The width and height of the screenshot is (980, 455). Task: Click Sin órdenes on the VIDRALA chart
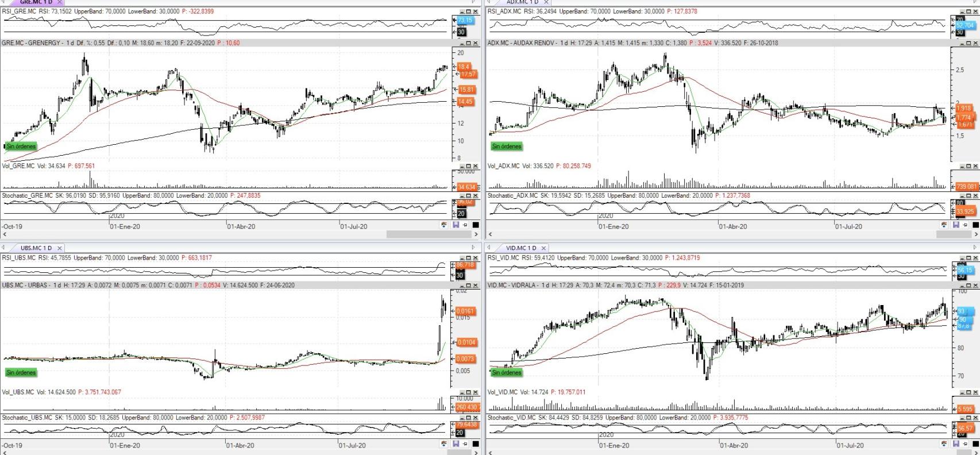[507, 373]
